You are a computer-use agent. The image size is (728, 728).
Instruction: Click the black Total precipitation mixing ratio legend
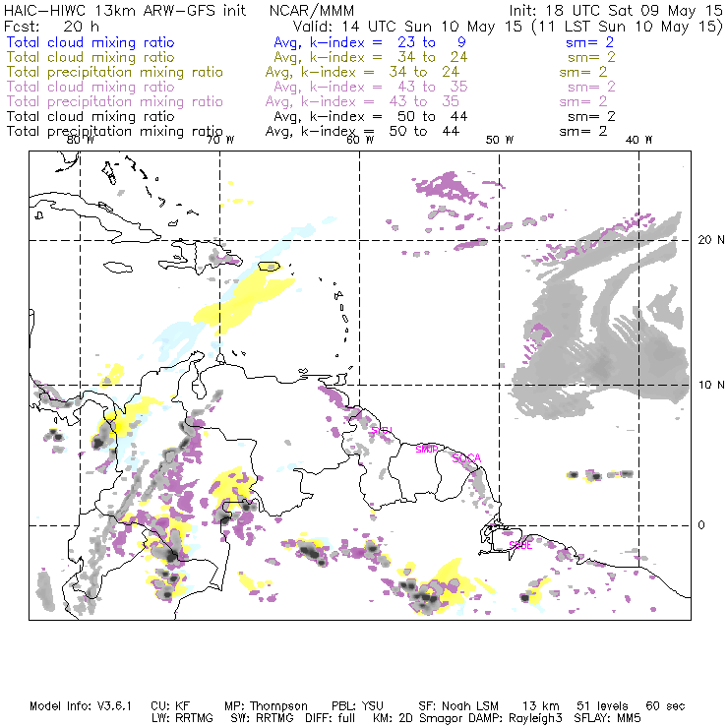(x=115, y=132)
